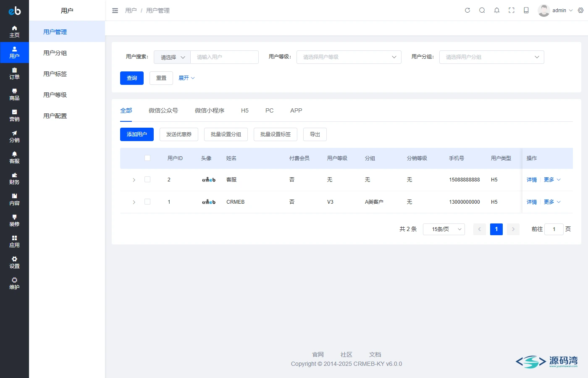Toggle fullscreen mode icon
588x378 pixels.
tap(512, 10)
